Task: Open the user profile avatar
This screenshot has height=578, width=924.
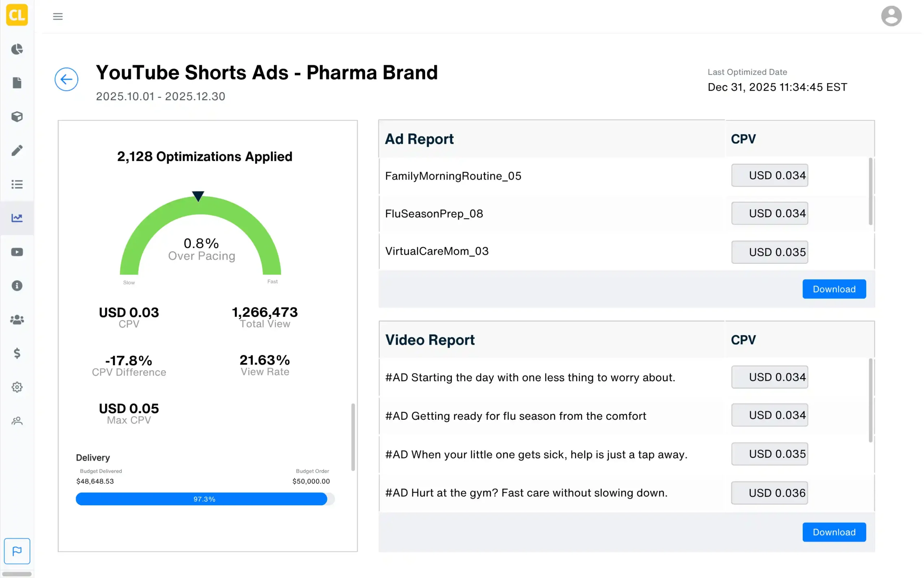Action: coord(891,16)
